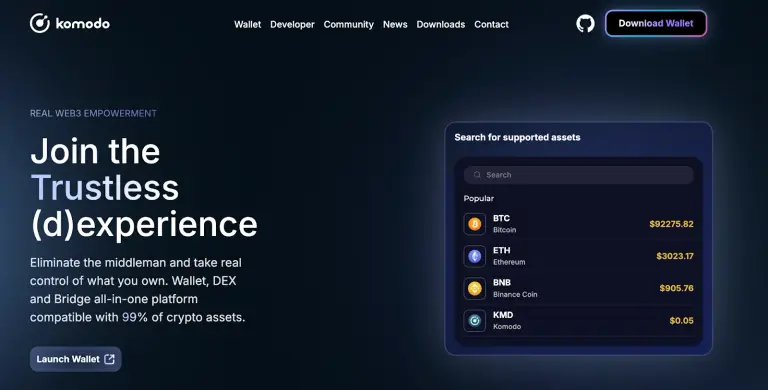Click the komodo wordmark text
The image size is (768, 390).
pos(83,23)
